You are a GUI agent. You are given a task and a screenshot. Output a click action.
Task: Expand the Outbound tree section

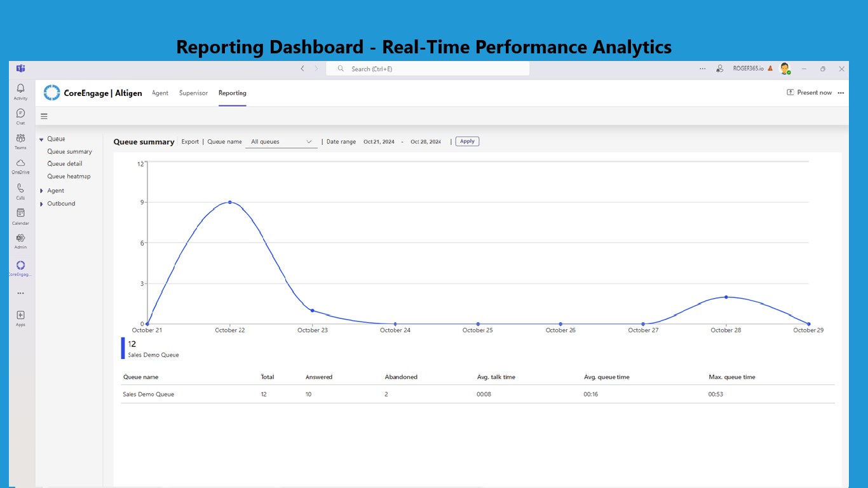pyautogui.click(x=41, y=204)
